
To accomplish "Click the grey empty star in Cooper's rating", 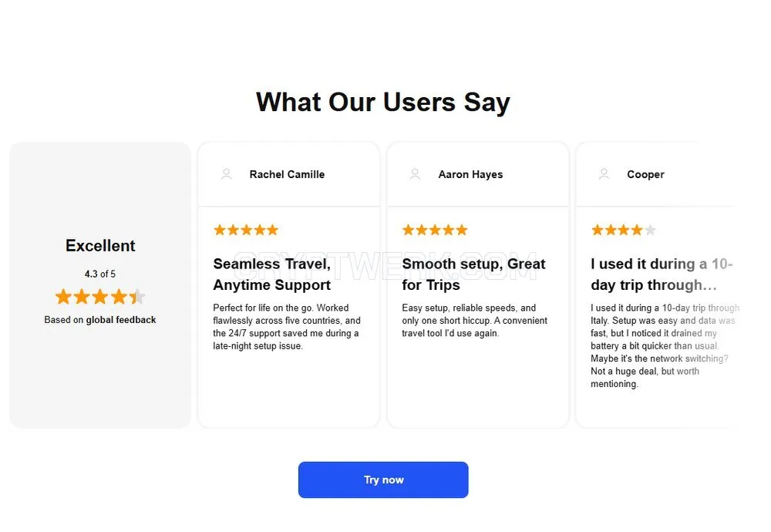I will click(x=650, y=230).
